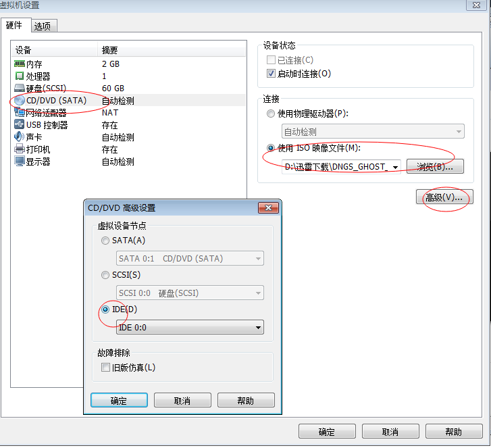The image size is (491, 448).
Task: Choose the IDE(D) radio button
Action: tap(105, 309)
